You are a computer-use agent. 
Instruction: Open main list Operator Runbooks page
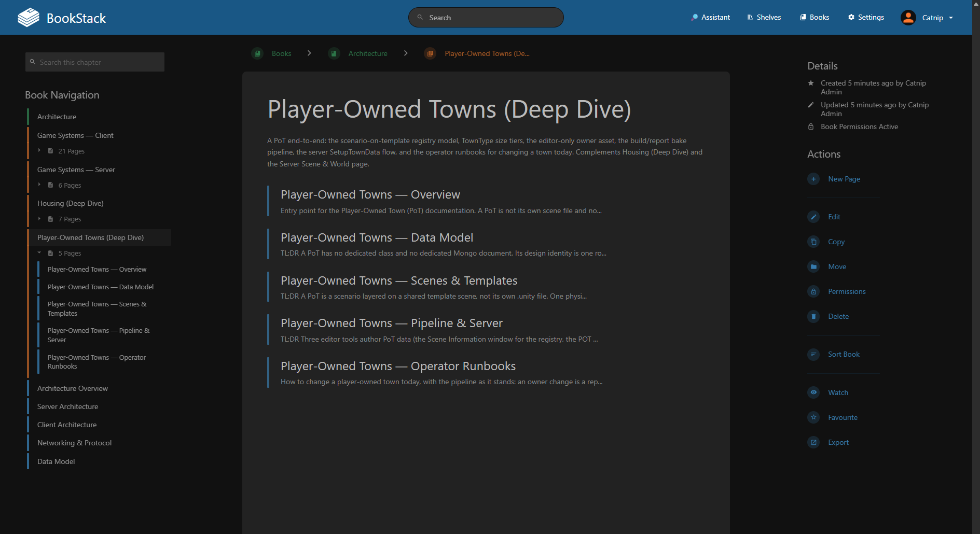(398, 366)
